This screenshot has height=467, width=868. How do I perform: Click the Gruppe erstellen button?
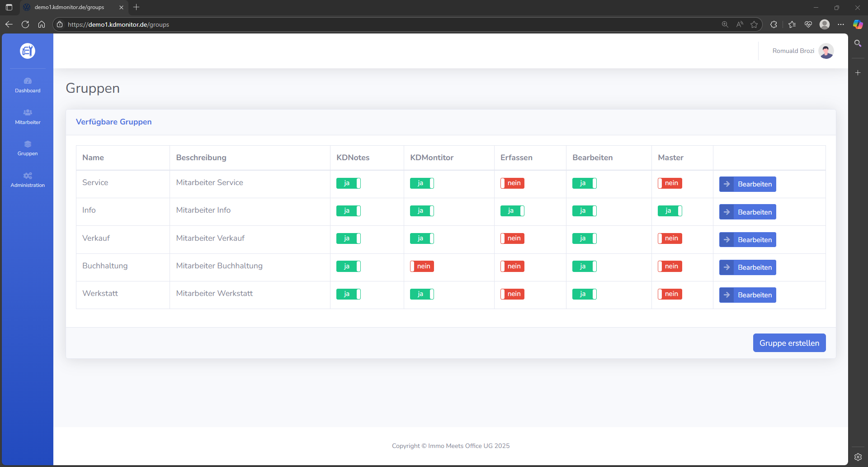pyautogui.click(x=789, y=343)
